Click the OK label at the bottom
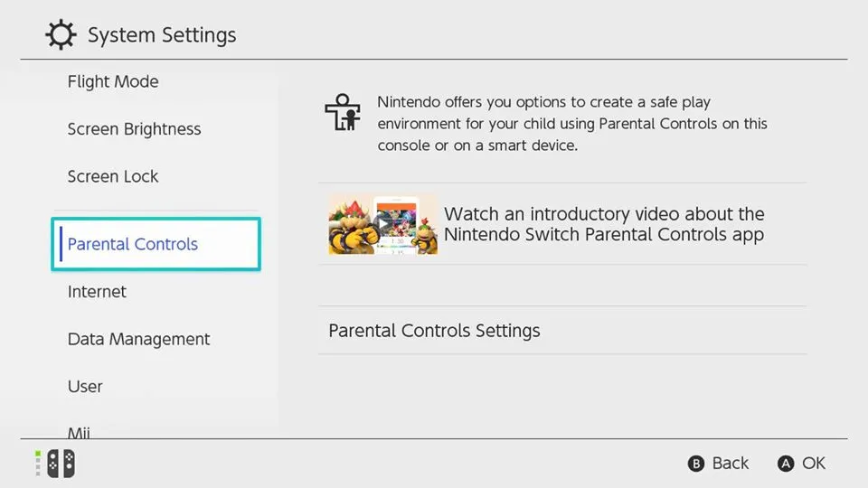 (814, 463)
